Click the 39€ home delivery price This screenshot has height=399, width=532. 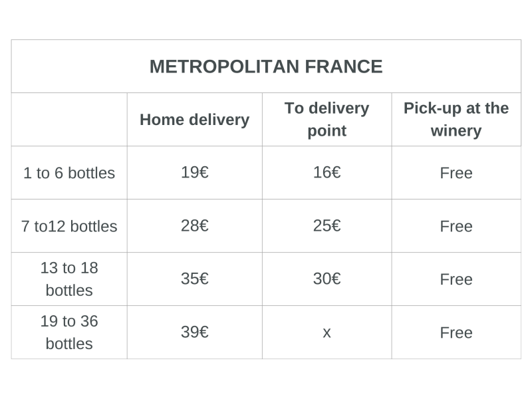[x=194, y=332]
